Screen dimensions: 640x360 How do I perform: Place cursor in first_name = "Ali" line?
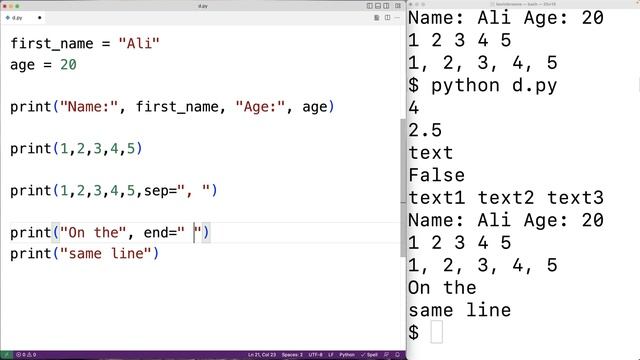tap(85, 43)
